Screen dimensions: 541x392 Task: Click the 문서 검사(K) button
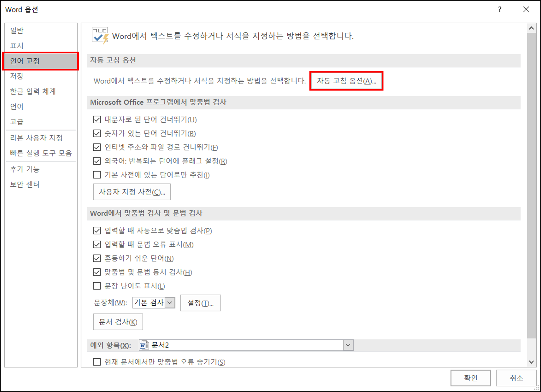[118, 322]
